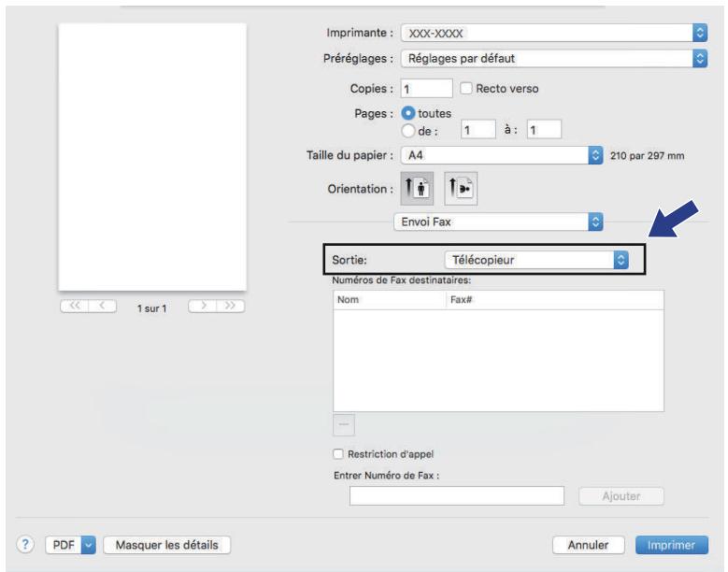Click the Ajouter button

(x=621, y=496)
